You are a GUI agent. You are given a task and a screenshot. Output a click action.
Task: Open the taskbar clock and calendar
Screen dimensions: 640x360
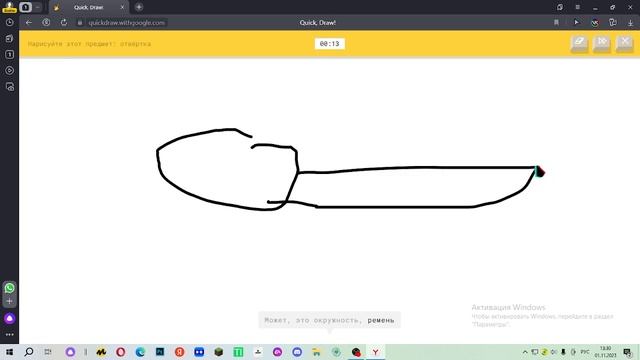tap(606, 352)
